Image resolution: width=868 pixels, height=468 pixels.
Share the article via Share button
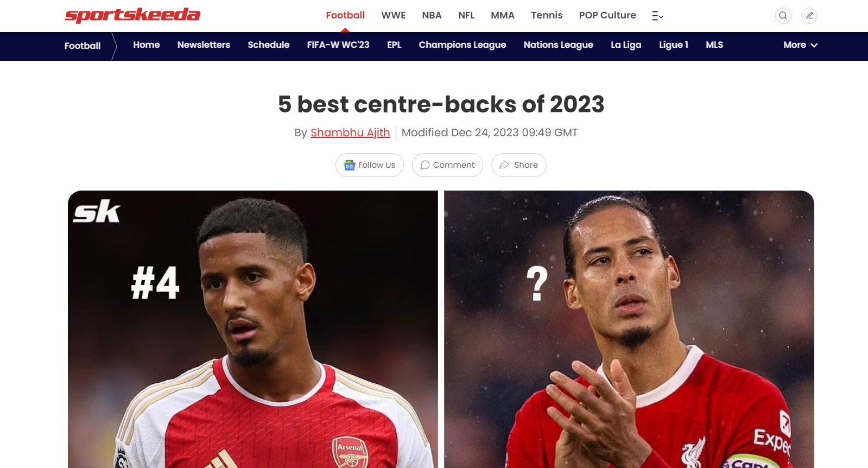tap(519, 165)
